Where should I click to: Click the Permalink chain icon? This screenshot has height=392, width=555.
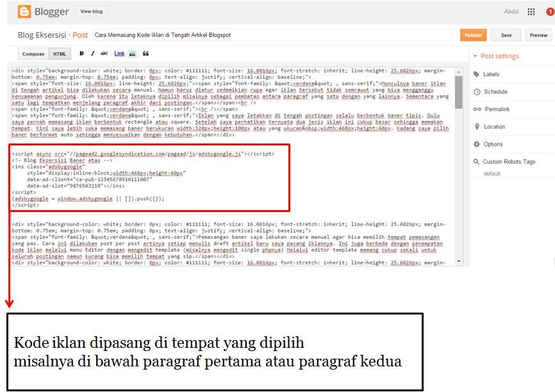(477, 109)
